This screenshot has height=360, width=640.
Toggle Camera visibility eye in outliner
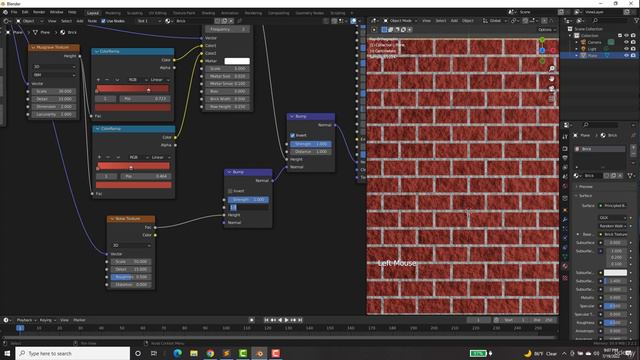point(627,42)
